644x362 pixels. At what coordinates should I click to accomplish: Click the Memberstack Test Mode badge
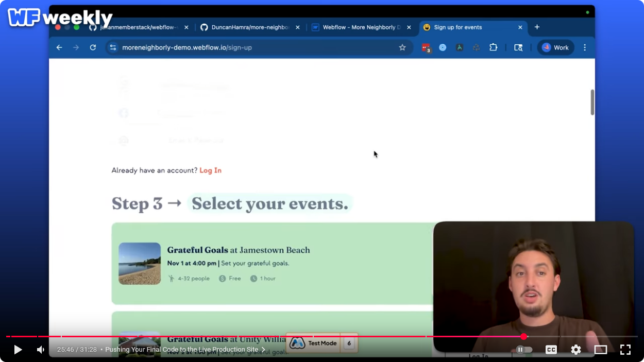(313, 343)
